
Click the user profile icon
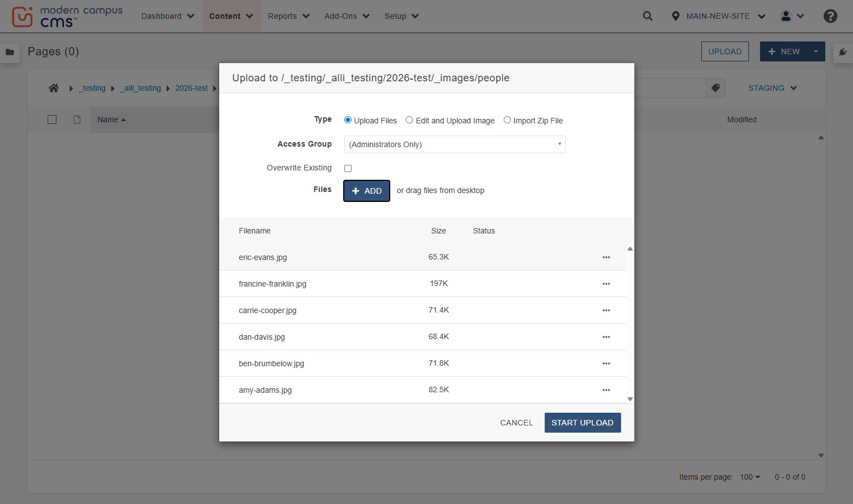786,16
